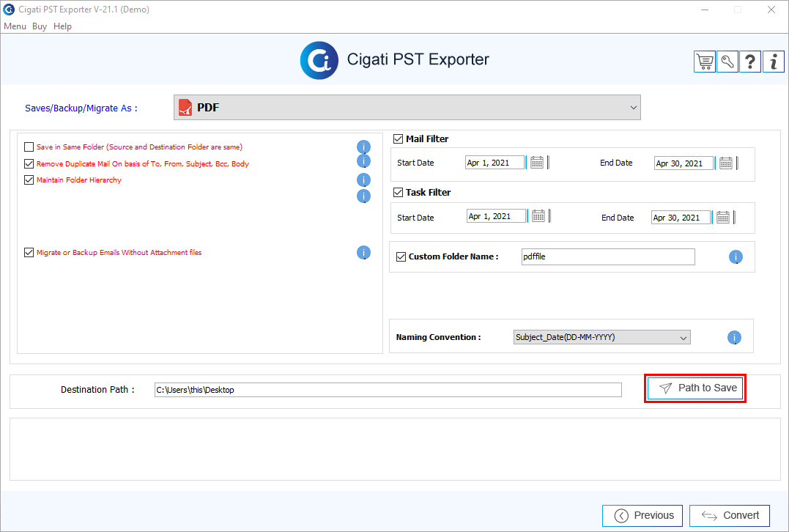Screen dimensions: 789x532
Task: Click the Custom Folder Name text field
Action: [608, 256]
